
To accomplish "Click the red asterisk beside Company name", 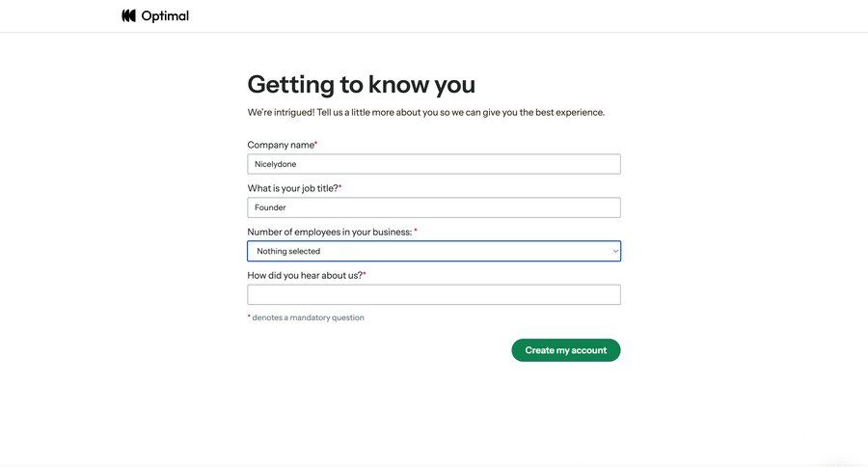I will click(315, 144).
